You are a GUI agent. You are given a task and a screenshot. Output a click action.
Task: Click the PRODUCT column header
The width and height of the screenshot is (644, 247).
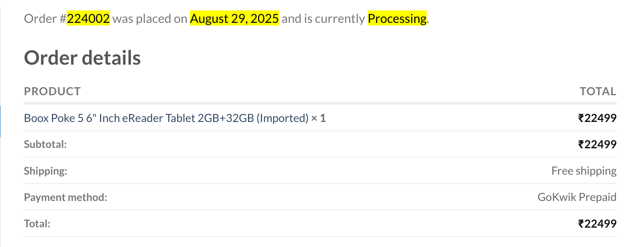point(52,91)
